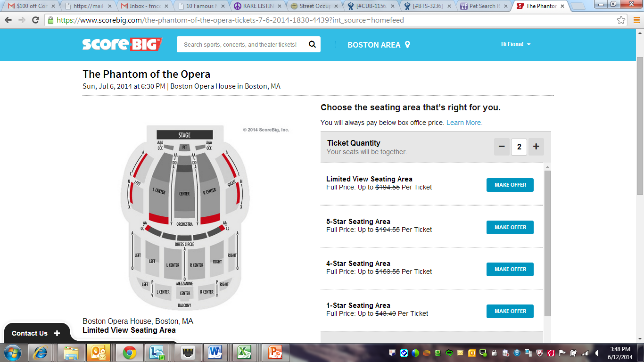
Task: Reload the page with the refresh icon
Action: click(x=35, y=20)
